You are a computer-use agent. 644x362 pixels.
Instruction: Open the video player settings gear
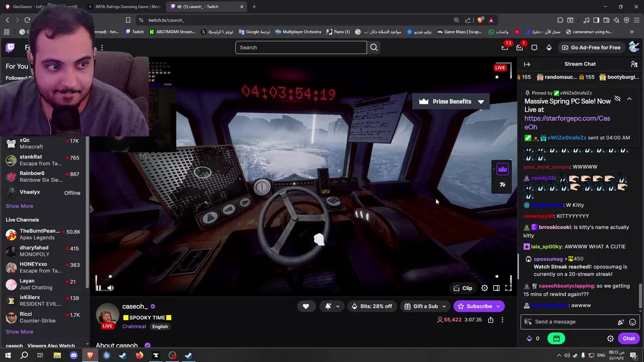coord(485,288)
